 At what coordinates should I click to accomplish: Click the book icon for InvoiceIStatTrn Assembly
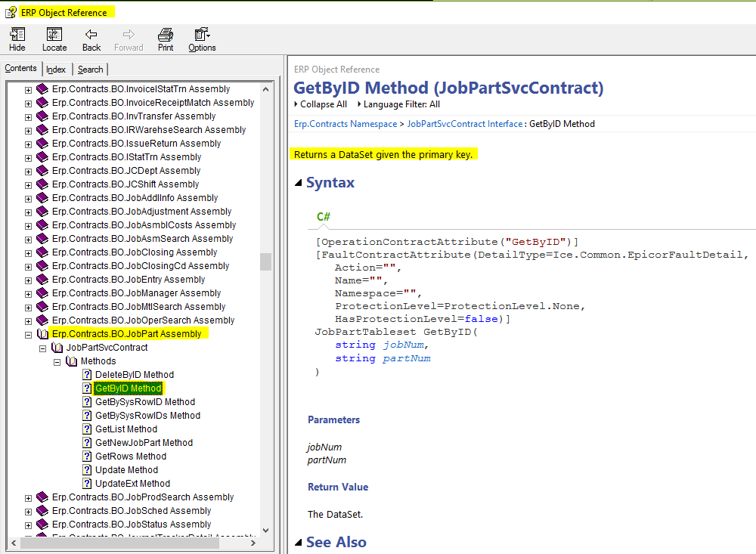click(x=42, y=89)
